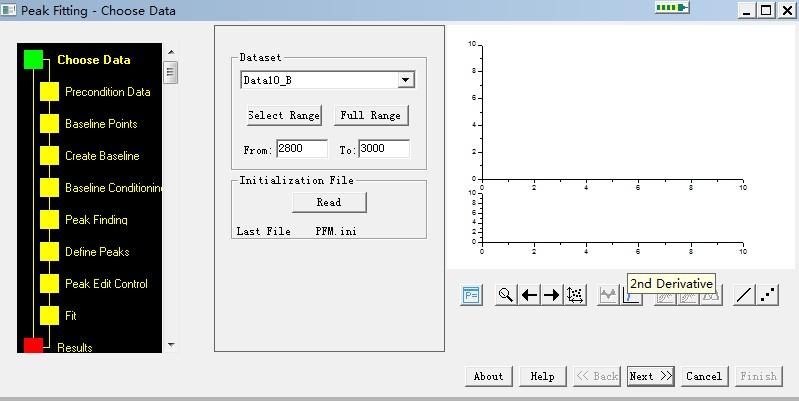This screenshot has height=401, width=799.
Task: Click the About button
Action: [488, 377]
